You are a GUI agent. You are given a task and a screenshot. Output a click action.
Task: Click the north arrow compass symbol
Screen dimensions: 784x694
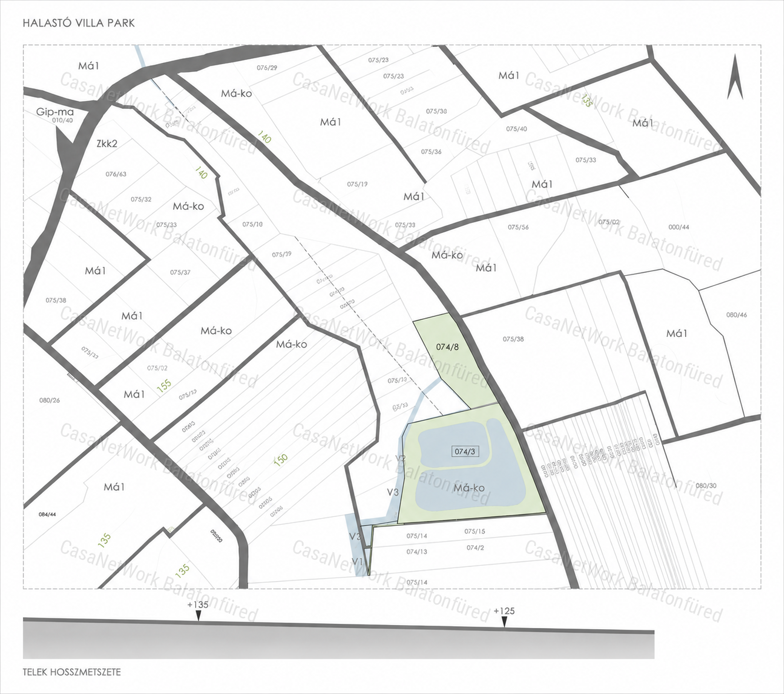(735, 77)
